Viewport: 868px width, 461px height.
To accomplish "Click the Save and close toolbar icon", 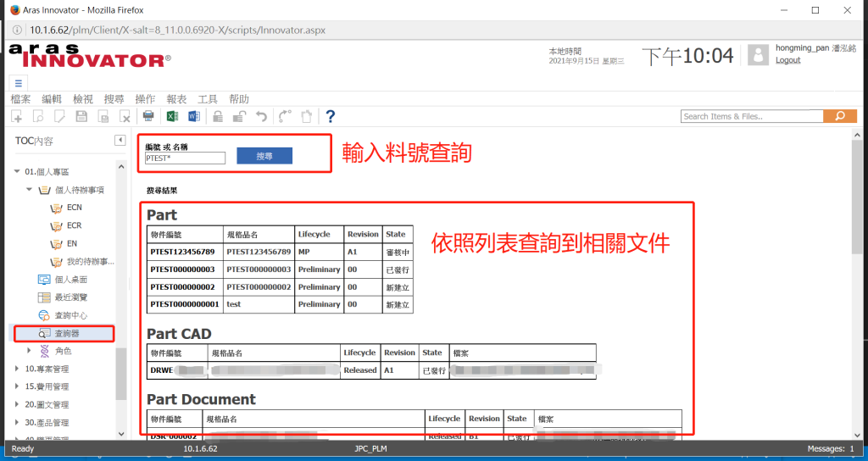I will click(103, 116).
